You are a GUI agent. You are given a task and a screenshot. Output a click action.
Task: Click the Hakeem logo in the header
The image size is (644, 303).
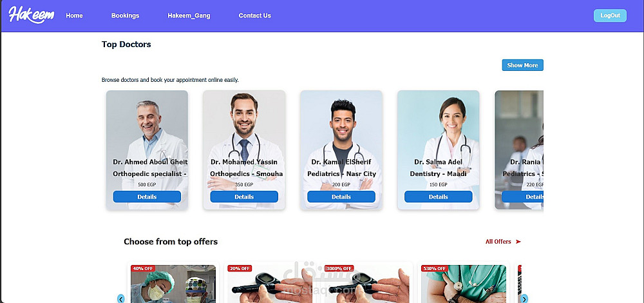31,15
